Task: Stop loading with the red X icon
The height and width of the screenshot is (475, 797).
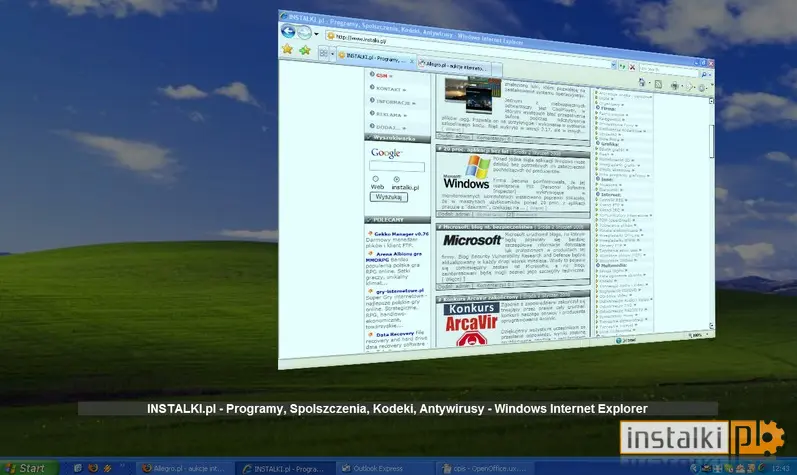Action: coord(632,67)
